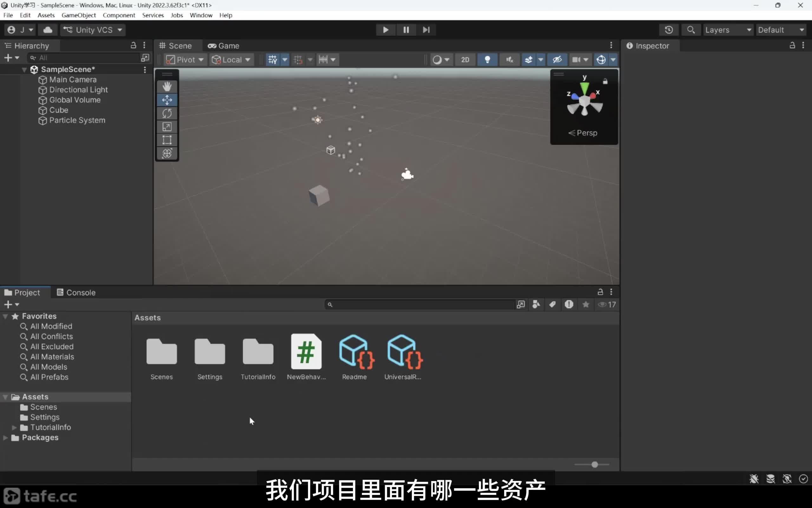Click the activity progress status icon

(803, 479)
